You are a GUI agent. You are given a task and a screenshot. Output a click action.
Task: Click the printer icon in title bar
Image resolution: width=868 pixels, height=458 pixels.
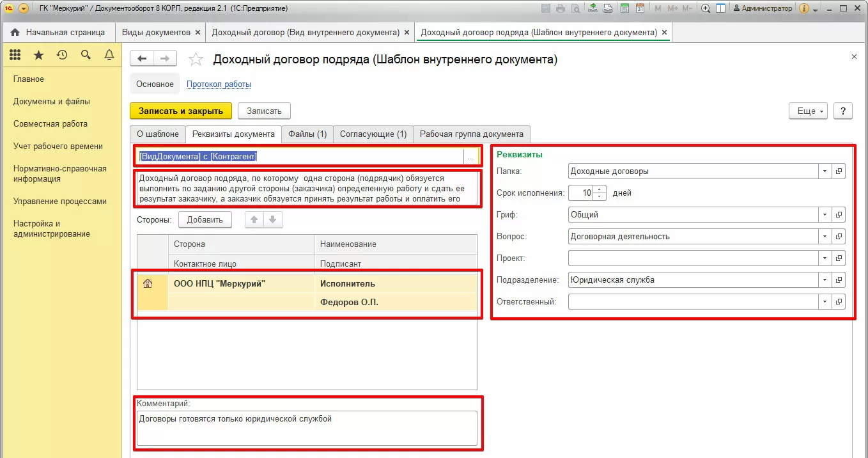[561, 8]
